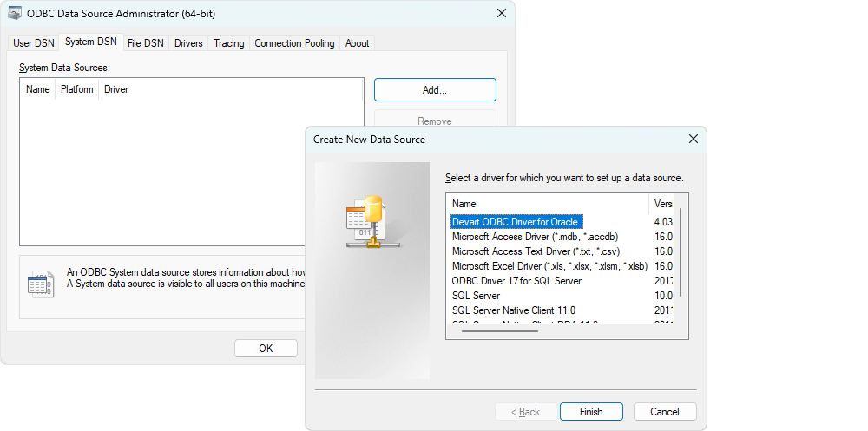Close the ODBC Data Source Administrator window
This screenshot has width=868, height=431.
[x=502, y=13]
